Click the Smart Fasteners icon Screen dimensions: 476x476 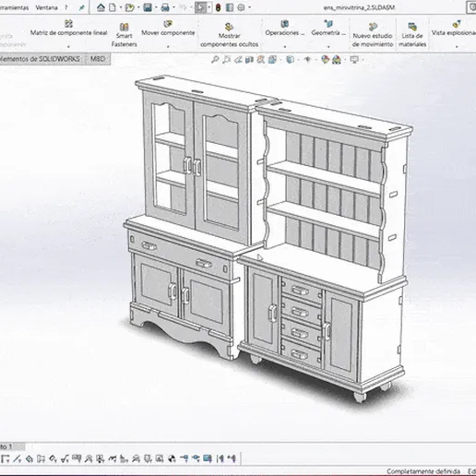pyautogui.click(x=125, y=27)
